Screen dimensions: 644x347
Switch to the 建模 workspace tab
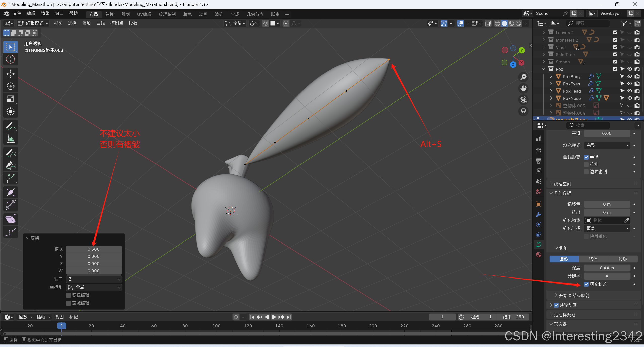[109, 14]
